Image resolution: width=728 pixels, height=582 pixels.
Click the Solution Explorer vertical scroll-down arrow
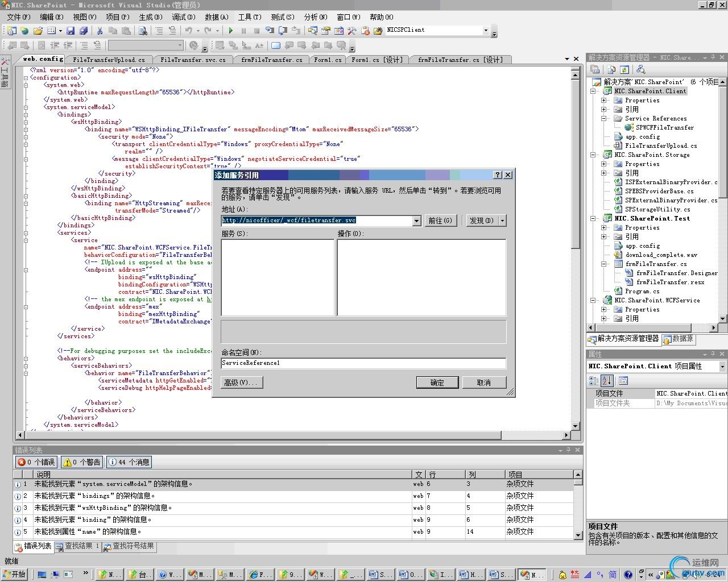coord(723,318)
